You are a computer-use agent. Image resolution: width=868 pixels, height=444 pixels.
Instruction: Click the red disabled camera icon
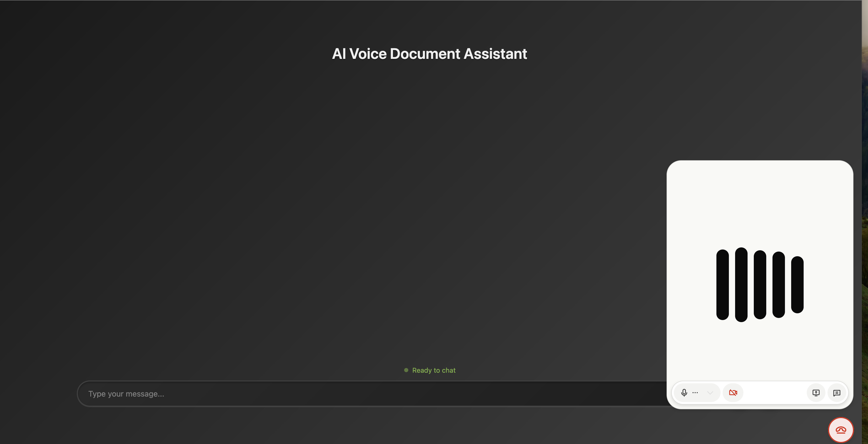click(733, 392)
